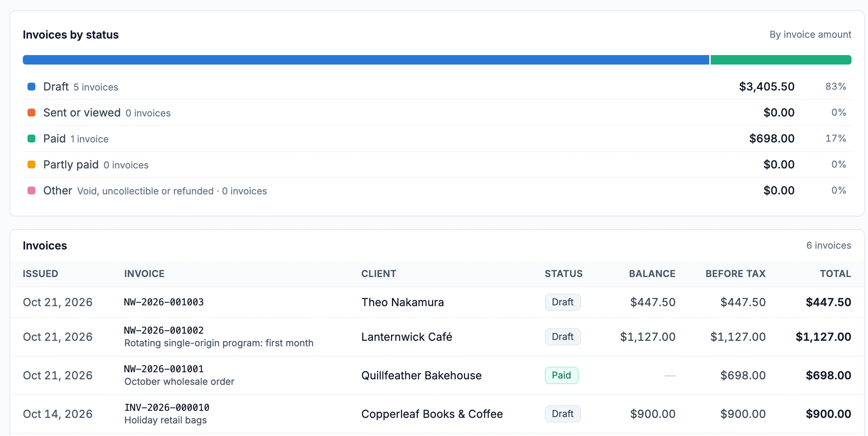868x436 pixels.
Task: Open invoice NW-2026-001003
Action: (164, 302)
